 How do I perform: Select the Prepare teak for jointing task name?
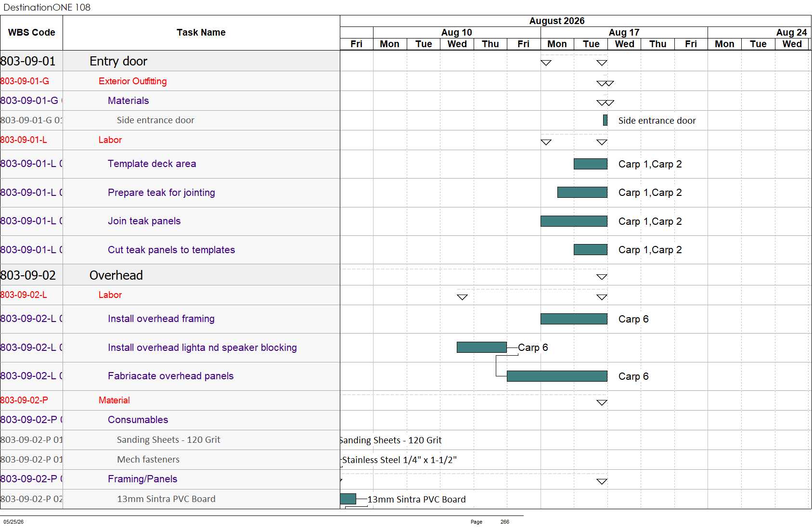click(x=162, y=193)
